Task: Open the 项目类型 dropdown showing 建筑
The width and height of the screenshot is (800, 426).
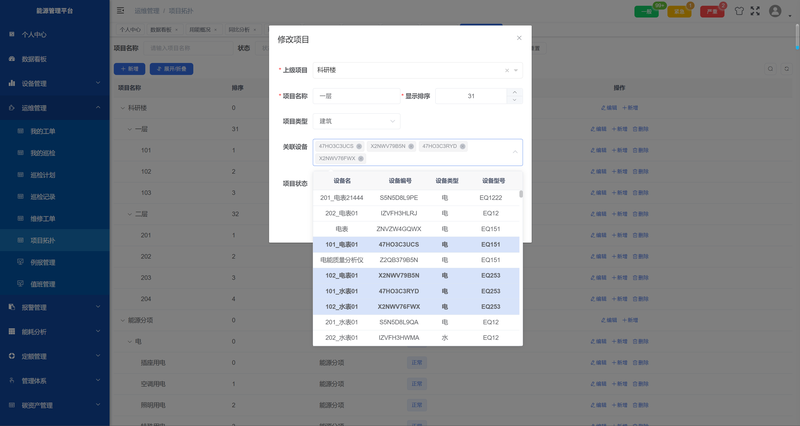Action: pos(356,121)
